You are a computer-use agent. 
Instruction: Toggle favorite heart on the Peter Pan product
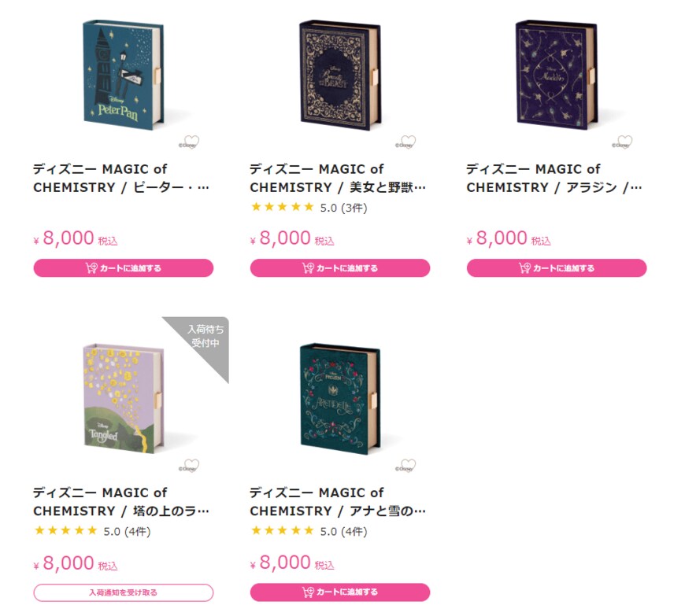pos(191,142)
